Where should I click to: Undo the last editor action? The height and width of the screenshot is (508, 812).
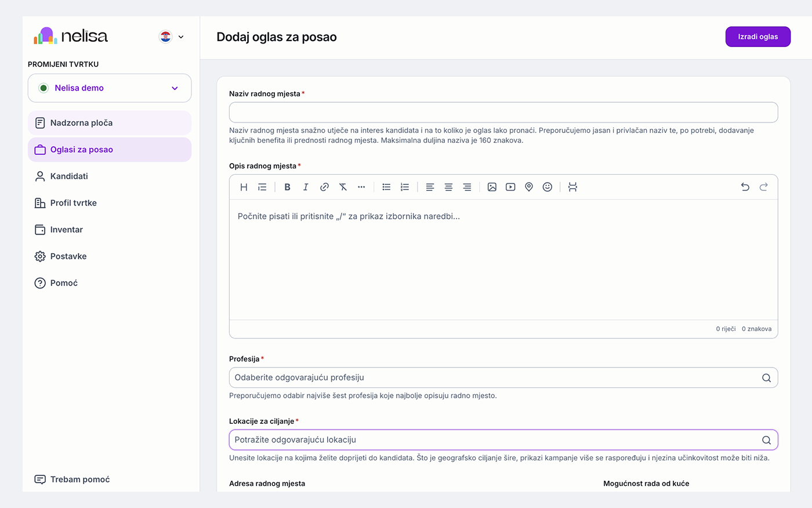pos(745,187)
